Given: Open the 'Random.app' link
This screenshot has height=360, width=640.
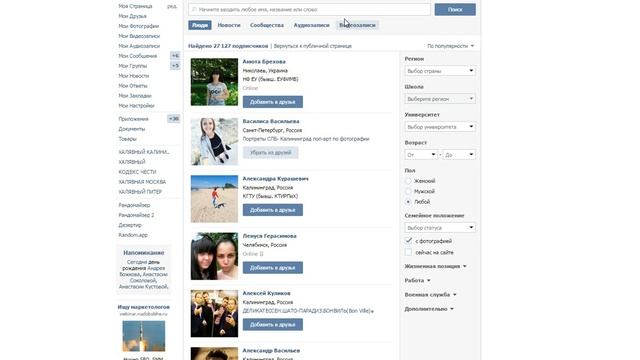Looking at the screenshot, I should 133,235.
